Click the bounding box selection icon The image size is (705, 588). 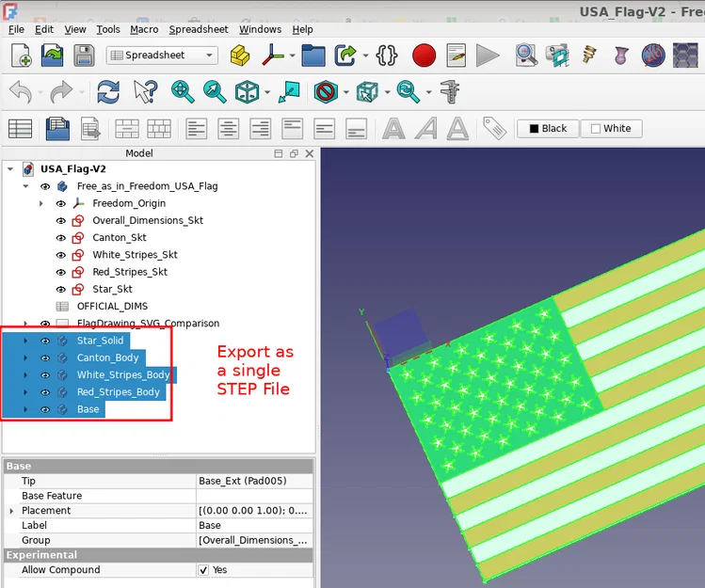pyautogui.click(x=367, y=91)
